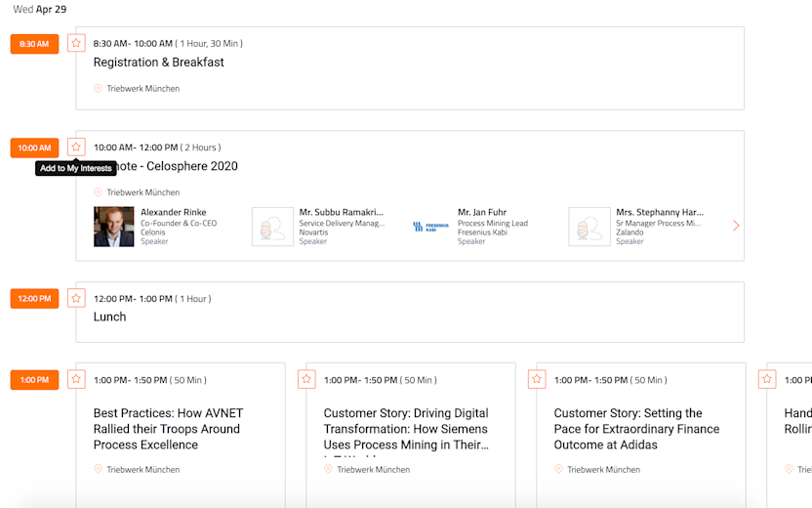Click the 1:00 PM- 1:50 PM time in AVNET card
Screen dimensions: 812x508
(x=130, y=380)
